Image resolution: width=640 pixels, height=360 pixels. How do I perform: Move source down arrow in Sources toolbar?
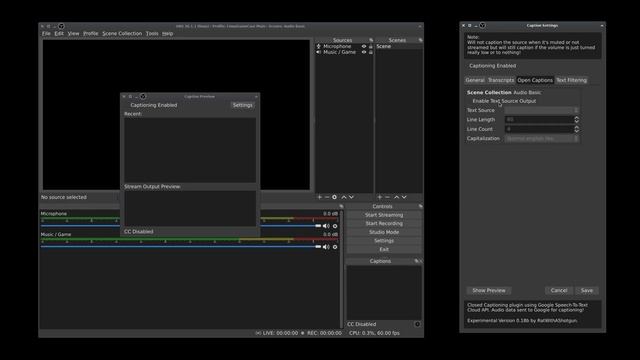coord(351,197)
